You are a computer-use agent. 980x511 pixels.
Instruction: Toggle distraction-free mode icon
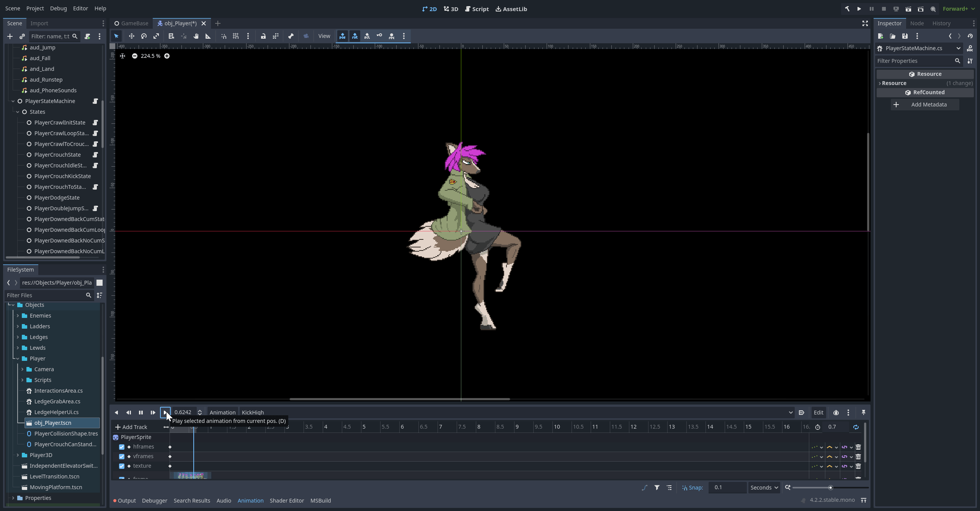(865, 23)
